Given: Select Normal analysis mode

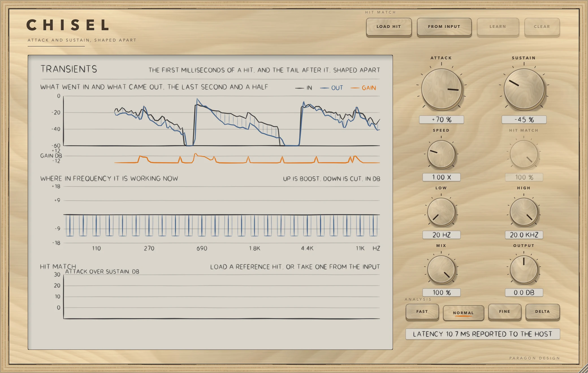Looking at the screenshot, I should pyautogui.click(x=463, y=313).
